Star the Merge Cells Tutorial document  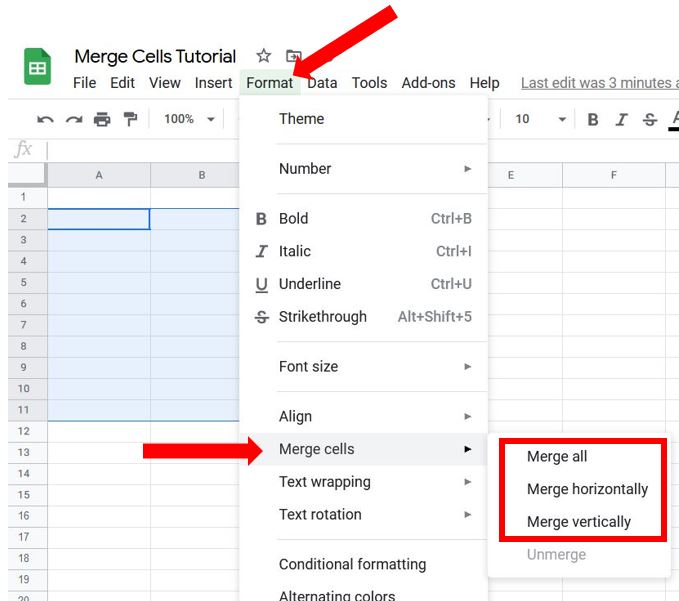(x=263, y=56)
